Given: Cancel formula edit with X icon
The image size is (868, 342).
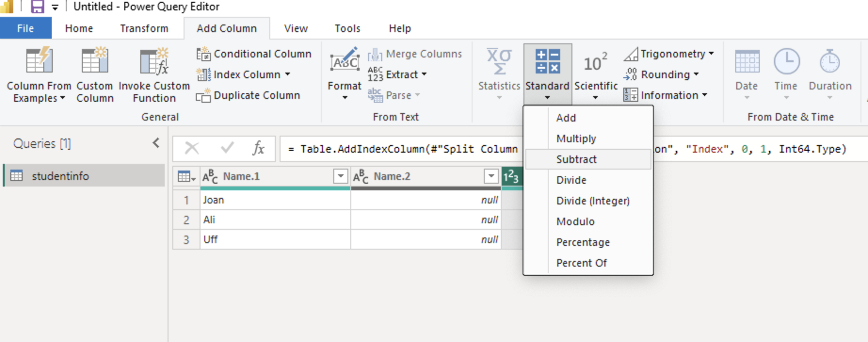Looking at the screenshot, I should (x=192, y=148).
